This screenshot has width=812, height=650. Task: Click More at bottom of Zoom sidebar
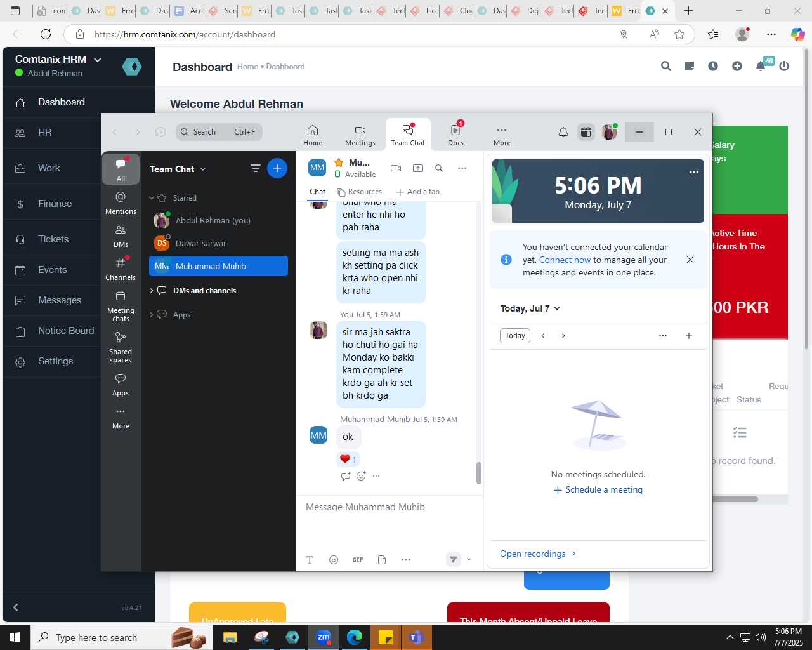coord(121,418)
